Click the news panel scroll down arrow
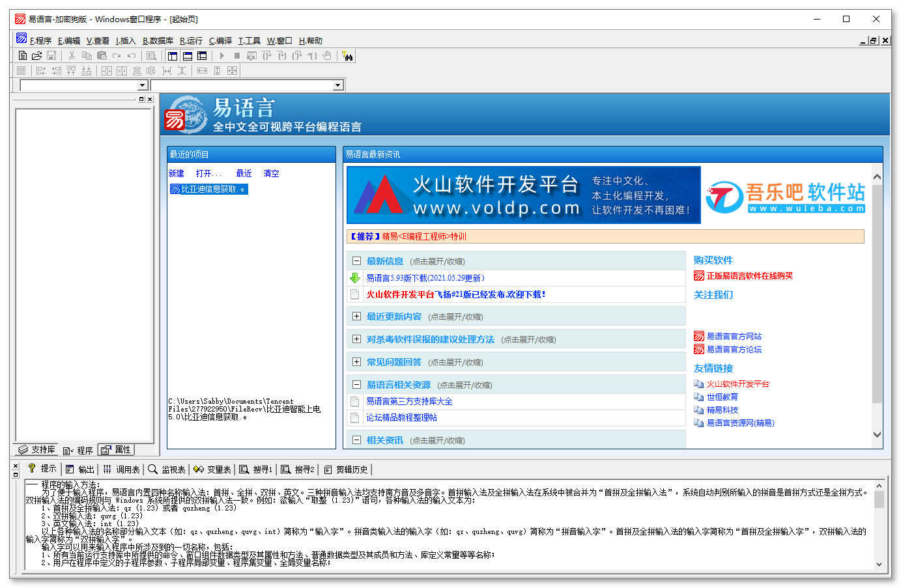The height and width of the screenshot is (588, 901). tap(877, 434)
